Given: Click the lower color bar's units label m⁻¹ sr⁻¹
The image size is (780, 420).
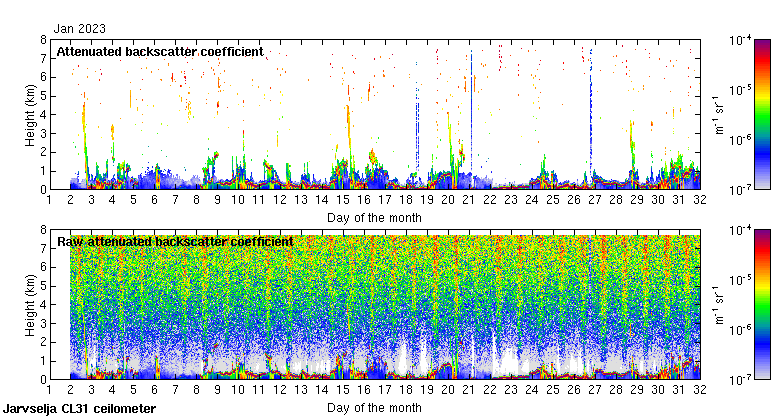Looking at the screenshot, I should pyautogui.click(x=719, y=305).
